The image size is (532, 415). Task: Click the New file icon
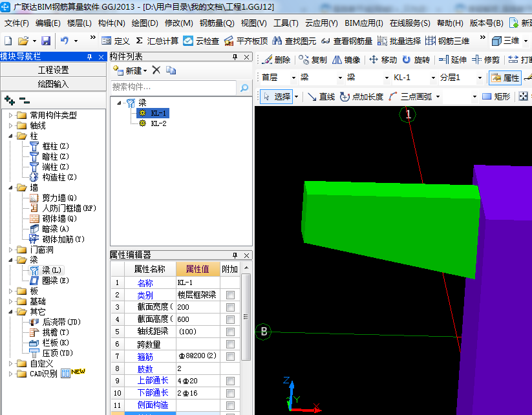[8, 41]
